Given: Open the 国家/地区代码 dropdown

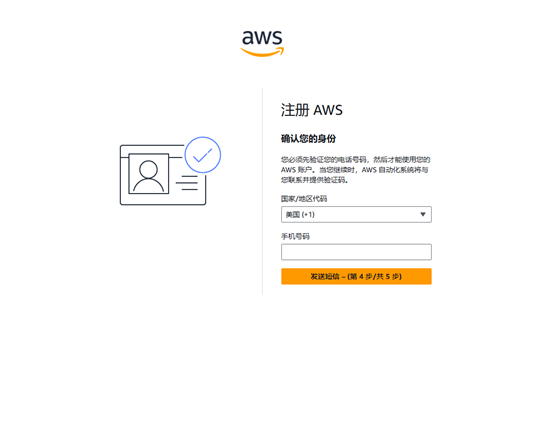Looking at the screenshot, I should (x=356, y=214).
